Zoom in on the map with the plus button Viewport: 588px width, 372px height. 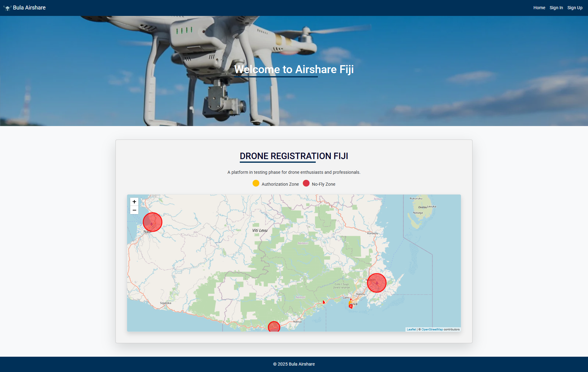[134, 202]
